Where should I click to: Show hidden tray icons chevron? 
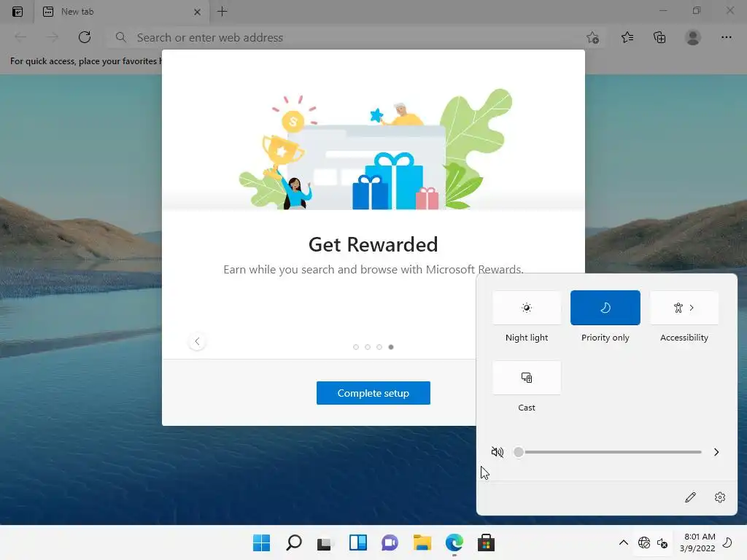[x=623, y=542]
